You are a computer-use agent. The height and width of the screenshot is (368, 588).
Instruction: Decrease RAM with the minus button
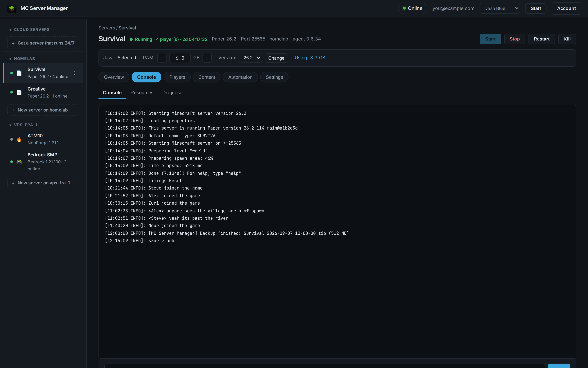tap(162, 58)
